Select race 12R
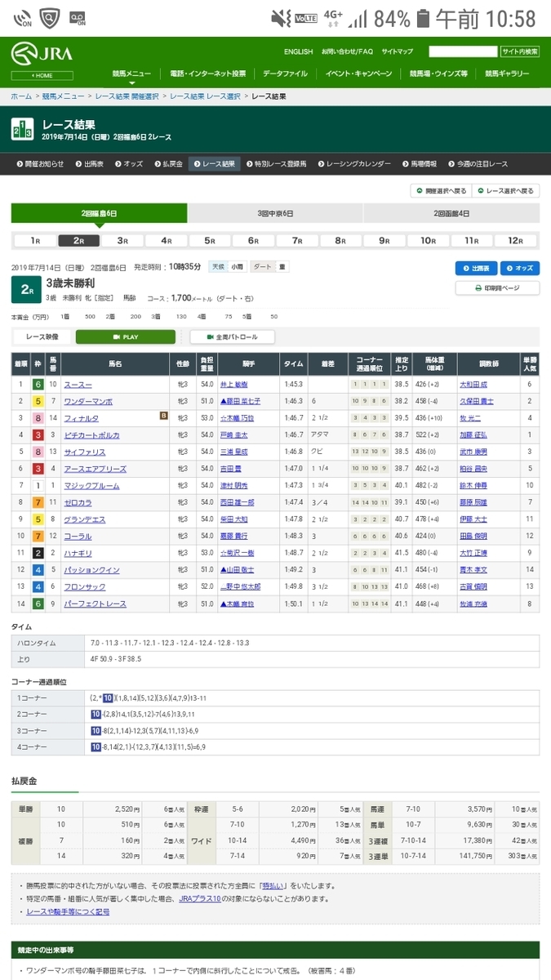551x980 pixels. coord(515,241)
